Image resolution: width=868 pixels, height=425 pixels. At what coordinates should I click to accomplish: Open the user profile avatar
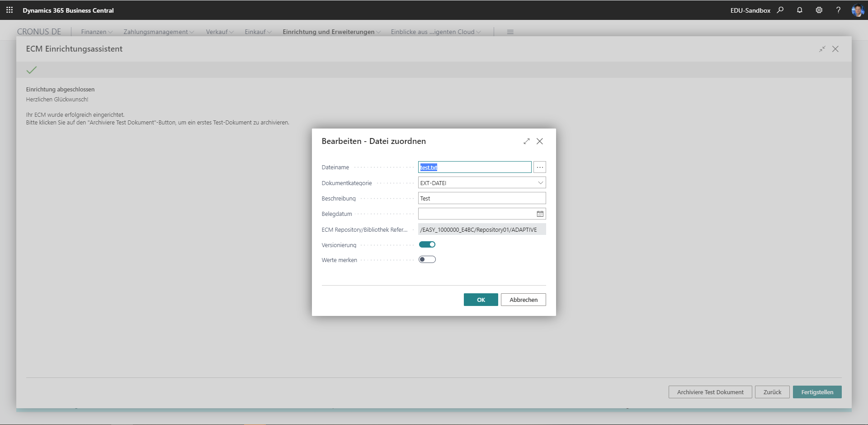point(858,10)
